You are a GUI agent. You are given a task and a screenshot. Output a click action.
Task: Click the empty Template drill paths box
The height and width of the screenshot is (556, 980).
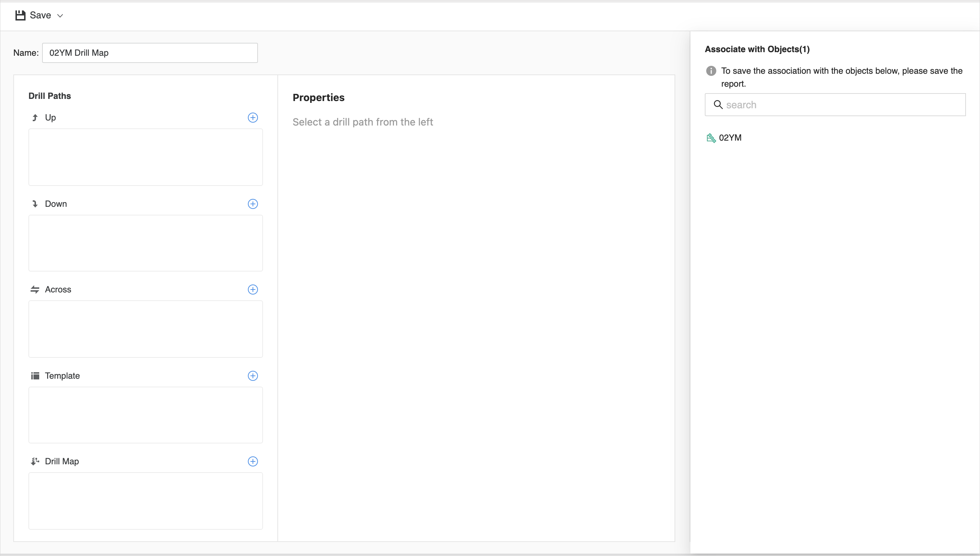145,415
